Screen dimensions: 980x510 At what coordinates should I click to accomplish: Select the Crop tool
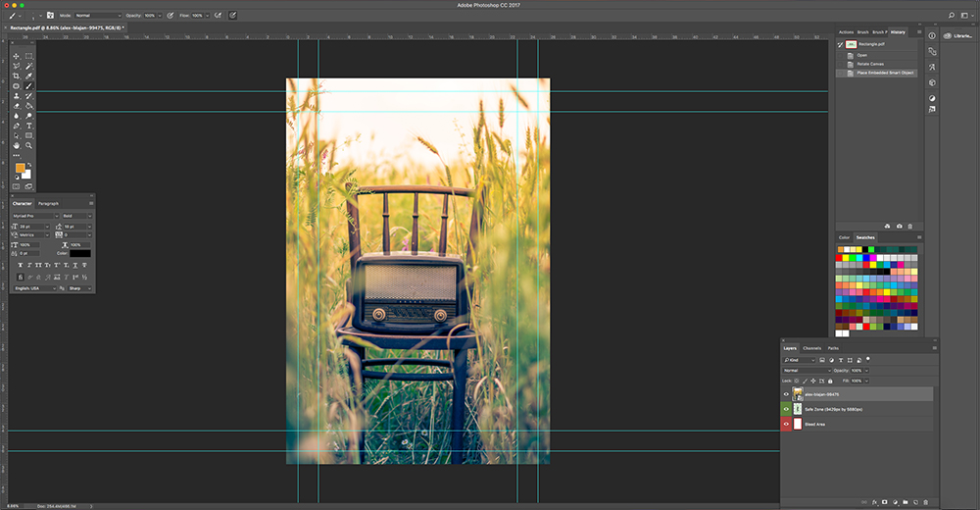coord(17,76)
